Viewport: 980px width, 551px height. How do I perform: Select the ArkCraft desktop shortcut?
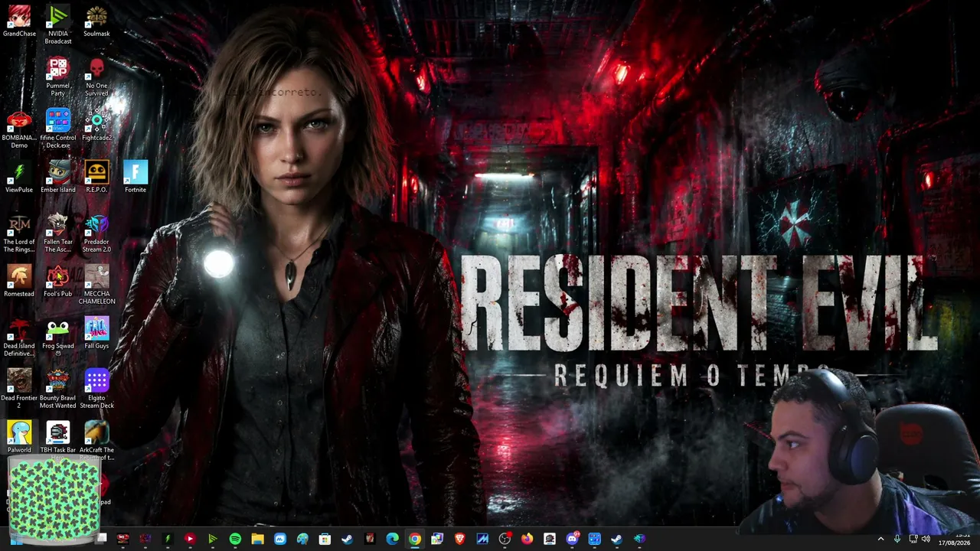tap(96, 441)
